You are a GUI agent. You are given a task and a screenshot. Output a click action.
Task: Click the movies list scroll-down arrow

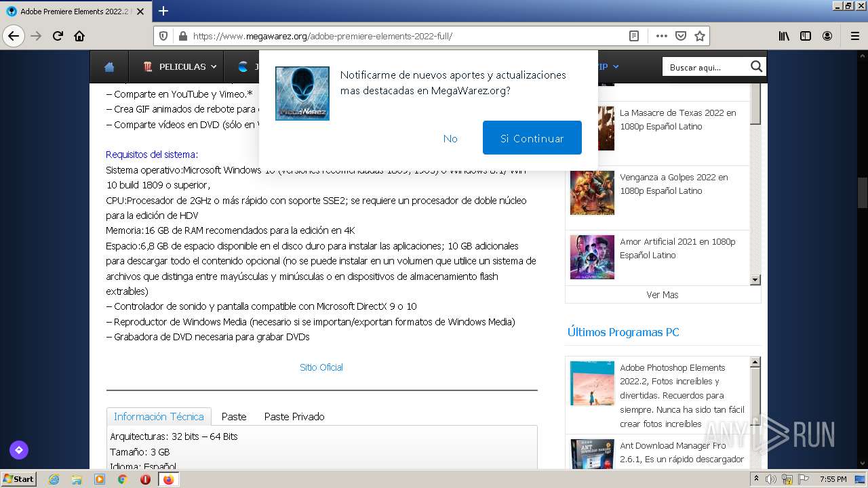(755, 280)
